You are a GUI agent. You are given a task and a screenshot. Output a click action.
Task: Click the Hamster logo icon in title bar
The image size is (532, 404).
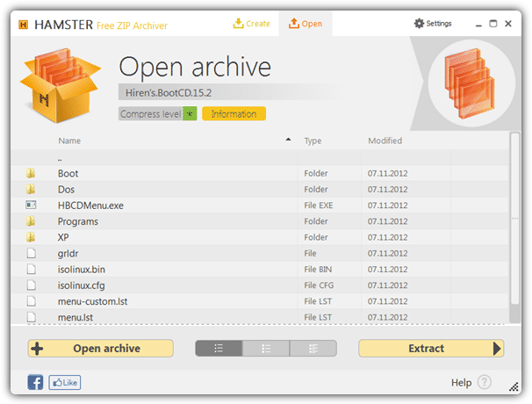[x=23, y=25]
